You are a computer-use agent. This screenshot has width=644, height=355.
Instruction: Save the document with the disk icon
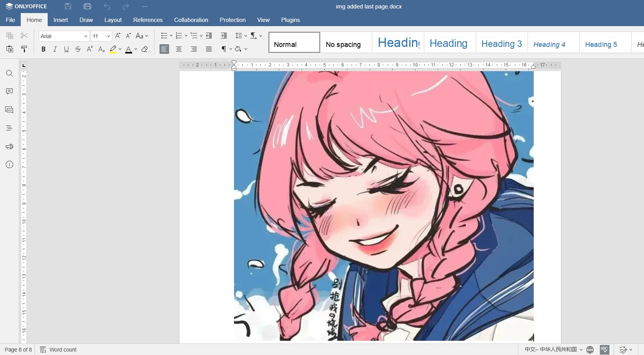(x=68, y=6)
